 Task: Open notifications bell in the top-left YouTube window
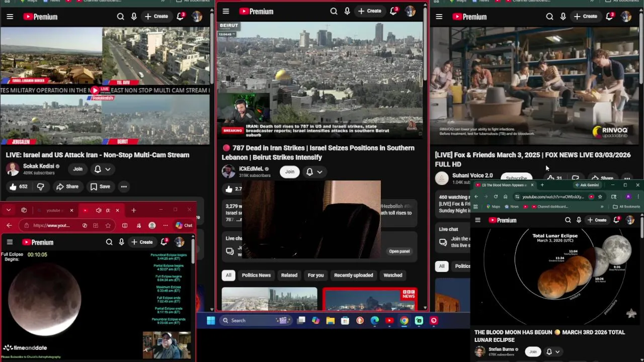(x=180, y=17)
